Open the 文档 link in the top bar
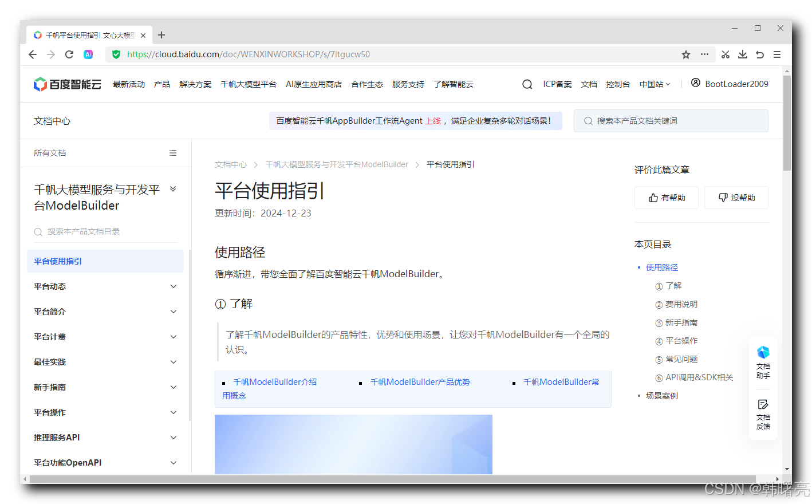Image resolution: width=812 pixels, height=504 pixels. 589,84
